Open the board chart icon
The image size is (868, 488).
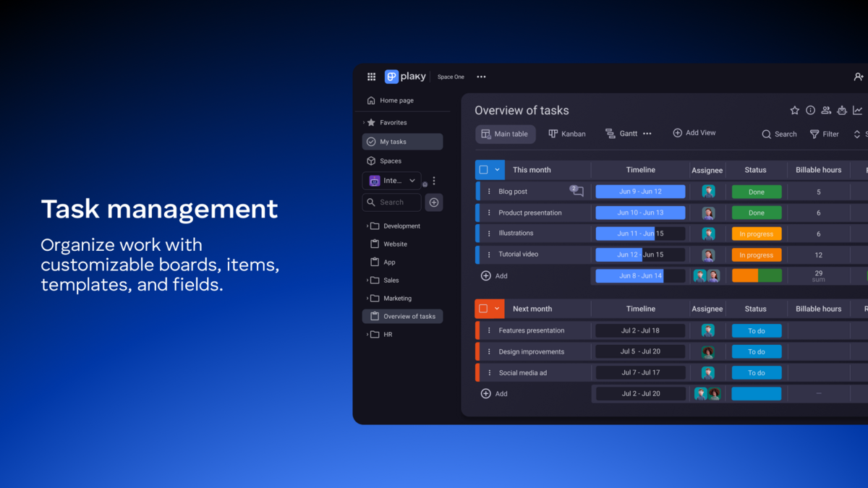(x=858, y=111)
